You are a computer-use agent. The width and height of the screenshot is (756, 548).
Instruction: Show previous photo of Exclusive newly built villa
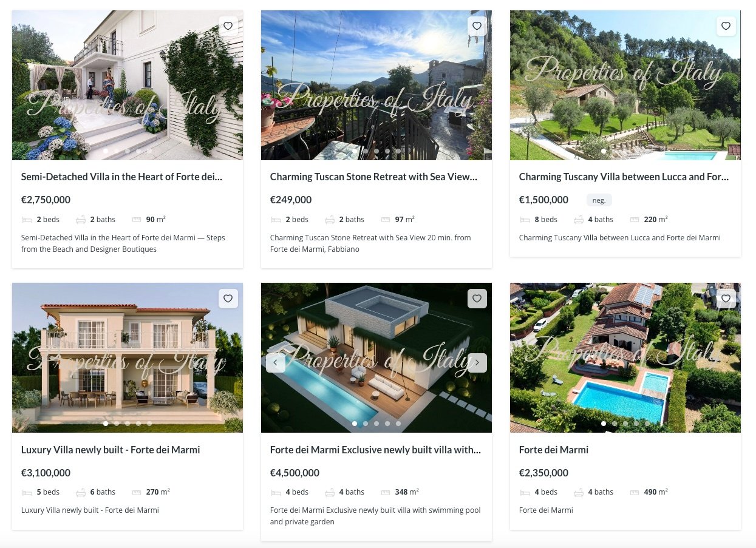click(276, 363)
